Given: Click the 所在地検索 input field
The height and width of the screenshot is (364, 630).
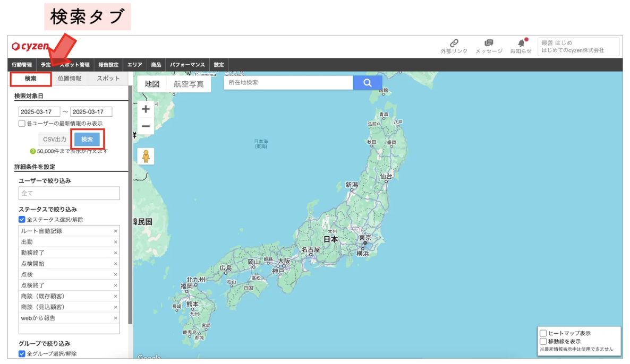Looking at the screenshot, I should 288,83.
